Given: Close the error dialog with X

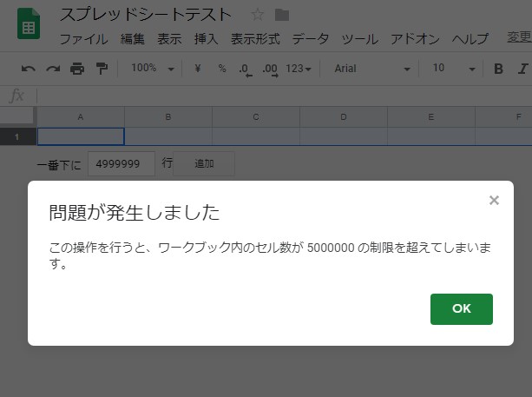Looking at the screenshot, I should tap(494, 201).
